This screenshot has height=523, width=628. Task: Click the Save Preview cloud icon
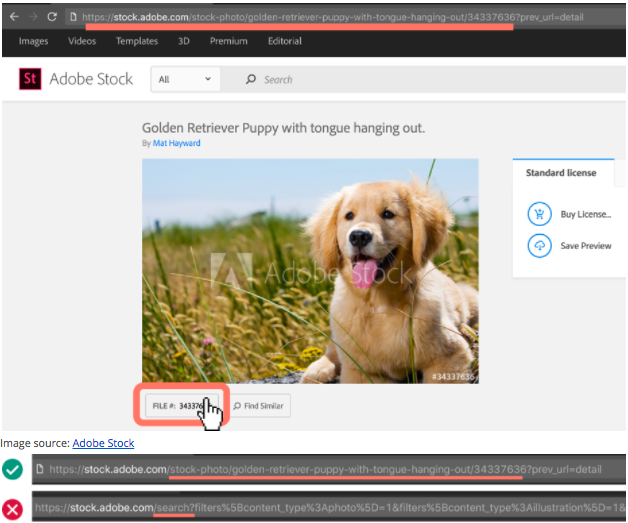coord(539,246)
